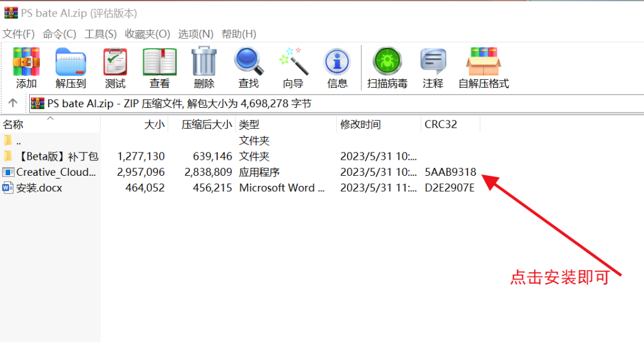
Task: Click the sort arrow above 名称 column
Action: tap(50, 118)
